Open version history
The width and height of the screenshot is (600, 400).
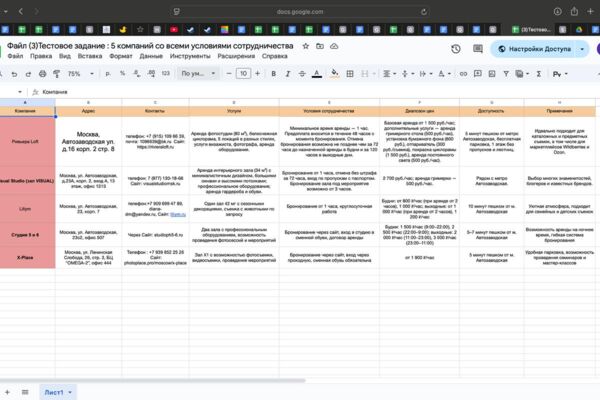pyautogui.click(x=455, y=49)
